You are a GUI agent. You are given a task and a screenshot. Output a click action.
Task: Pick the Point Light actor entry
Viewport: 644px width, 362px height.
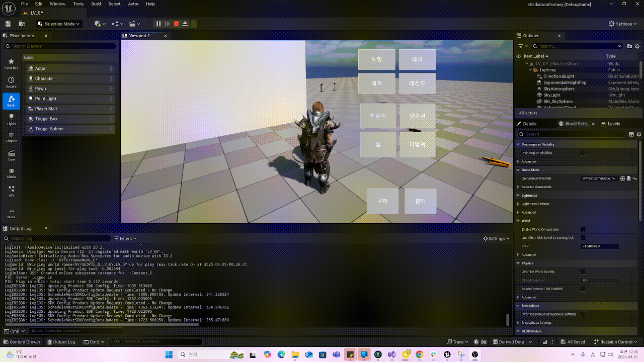coord(70,99)
